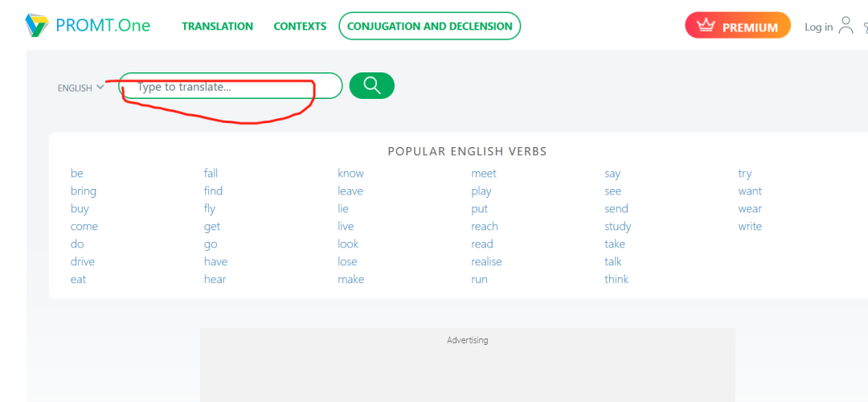Open the ENGLISH language dropdown
Image resolution: width=868 pixels, height=402 pixels.
81,88
